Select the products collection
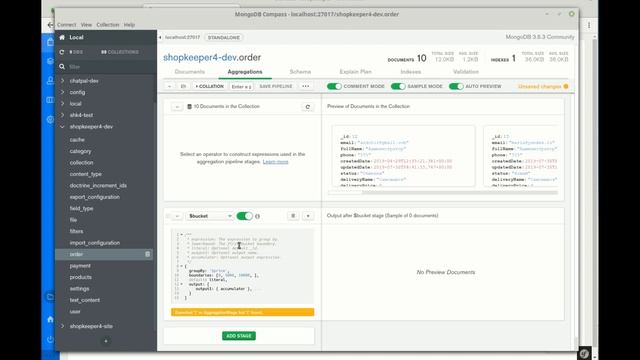The width and height of the screenshot is (640, 360). pyautogui.click(x=80, y=277)
